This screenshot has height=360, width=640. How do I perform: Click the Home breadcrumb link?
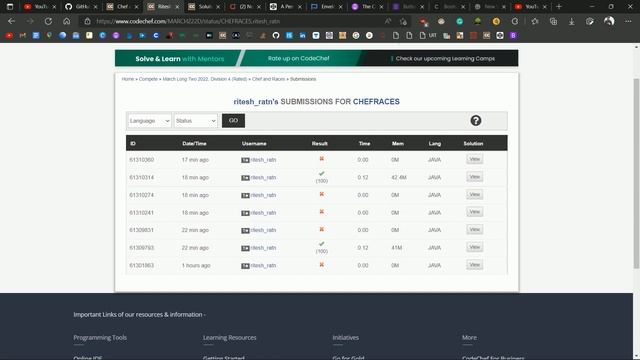click(128, 79)
